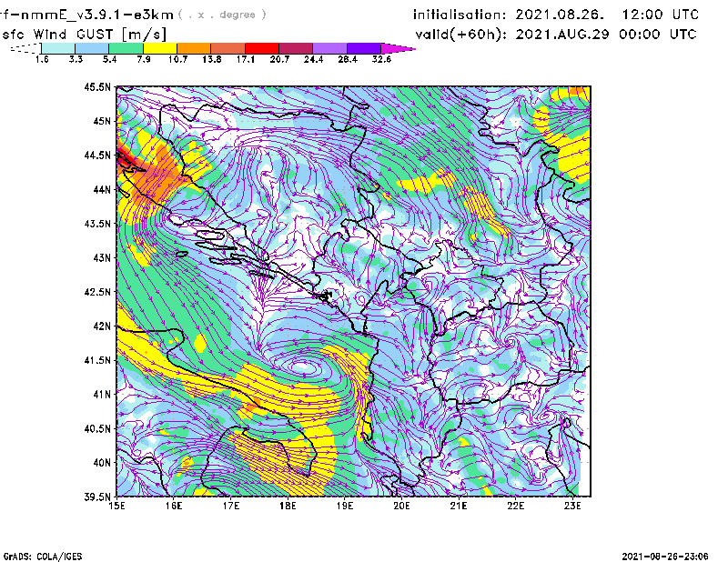Click the crimson 20.7–24.4 legend swatch
The image size is (728, 562).
pyautogui.click(x=296, y=48)
